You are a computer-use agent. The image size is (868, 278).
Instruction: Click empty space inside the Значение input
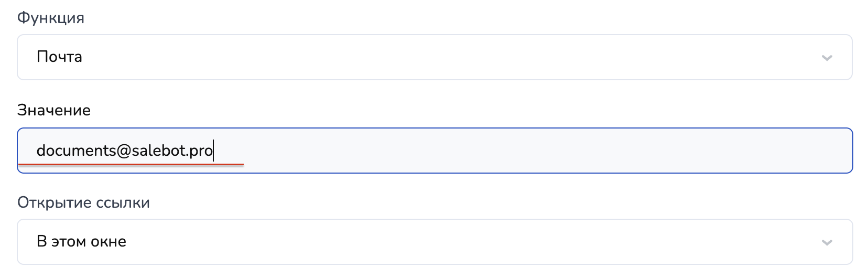point(524,151)
